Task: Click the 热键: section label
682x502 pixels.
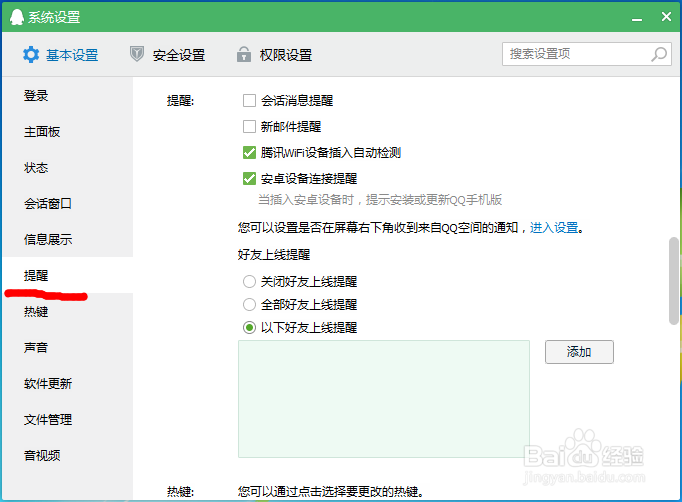Action: [x=181, y=492]
